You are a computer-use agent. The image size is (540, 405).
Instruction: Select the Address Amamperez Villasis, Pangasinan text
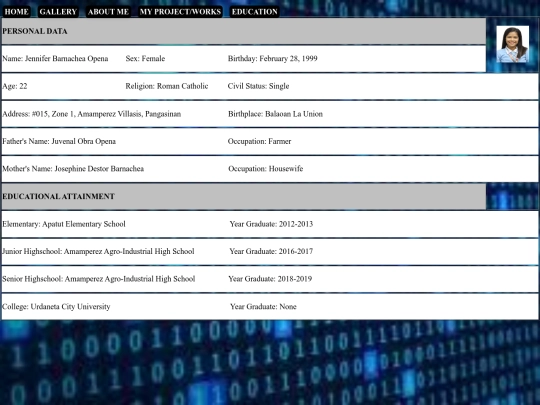coord(92,114)
